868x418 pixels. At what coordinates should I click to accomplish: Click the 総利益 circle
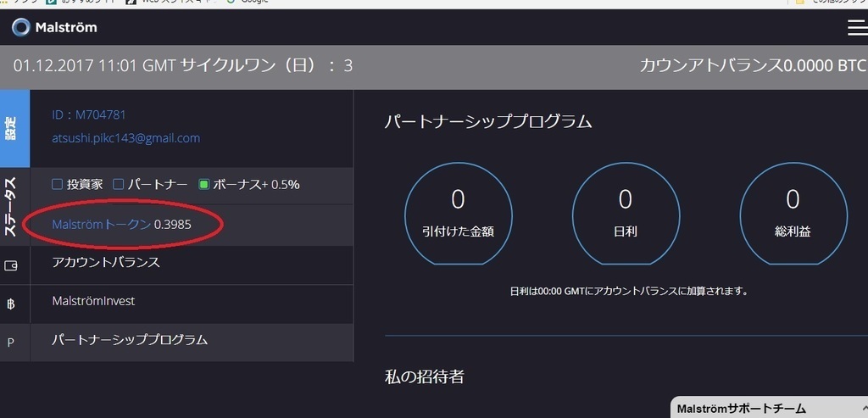pyautogui.click(x=793, y=214)
